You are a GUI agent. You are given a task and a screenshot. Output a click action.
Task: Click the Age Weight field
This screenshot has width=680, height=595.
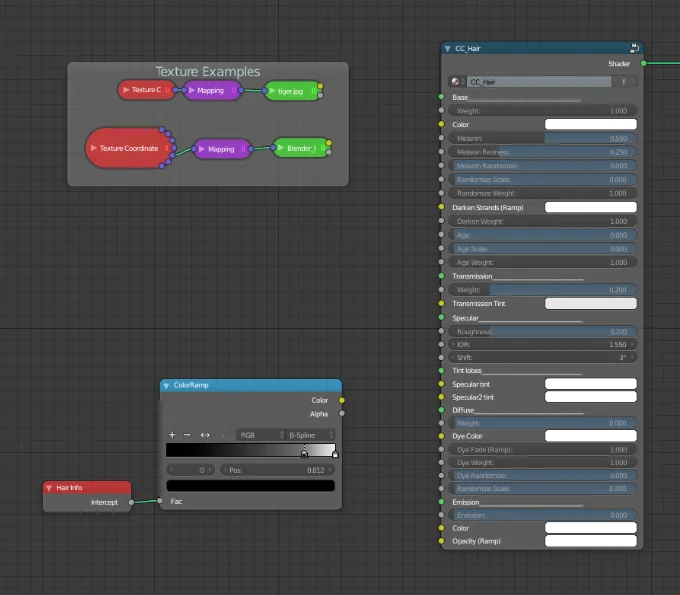542,262
